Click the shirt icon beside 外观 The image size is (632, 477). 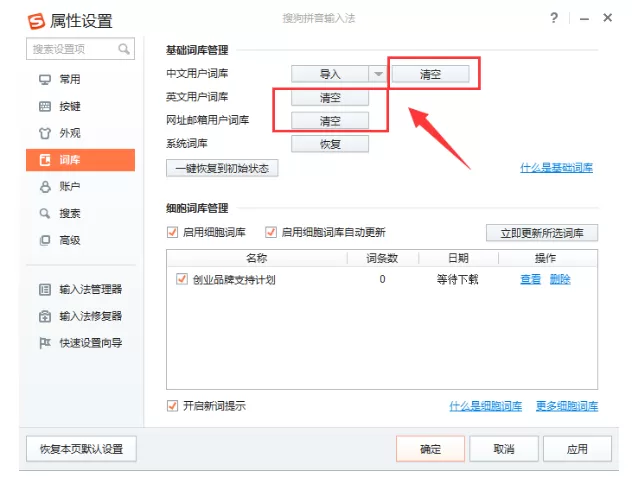45,133
